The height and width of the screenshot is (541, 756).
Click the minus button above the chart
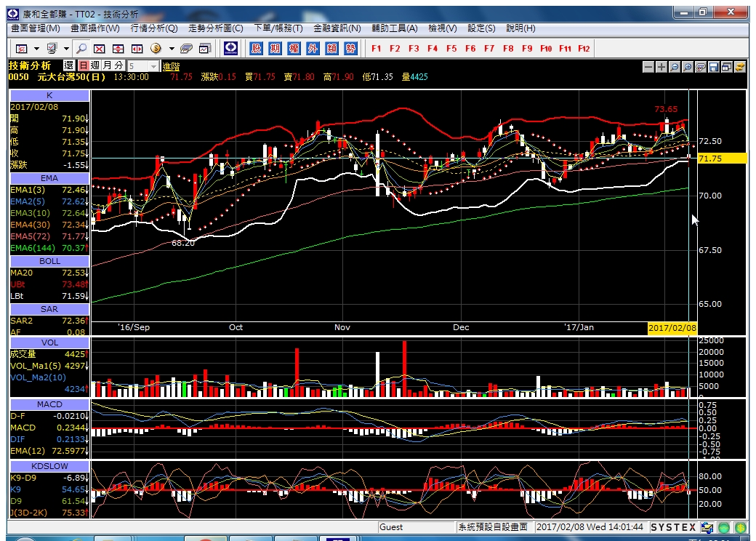648,67
